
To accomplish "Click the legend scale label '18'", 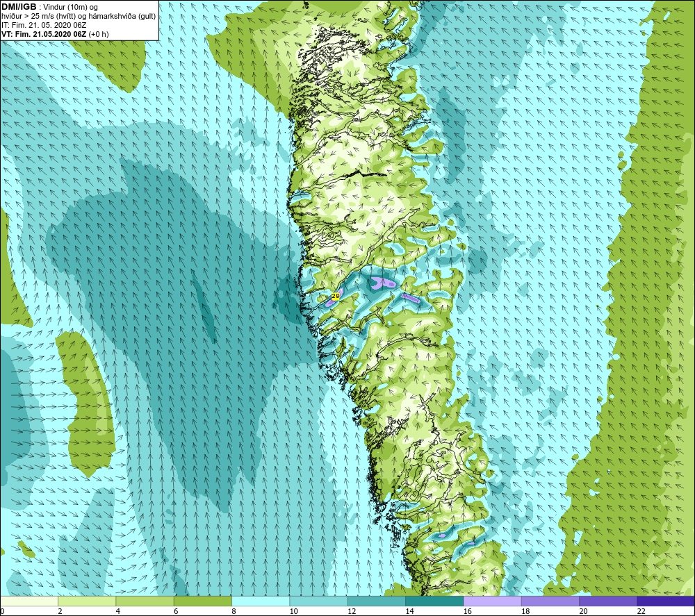I will (x=525, y=611).
